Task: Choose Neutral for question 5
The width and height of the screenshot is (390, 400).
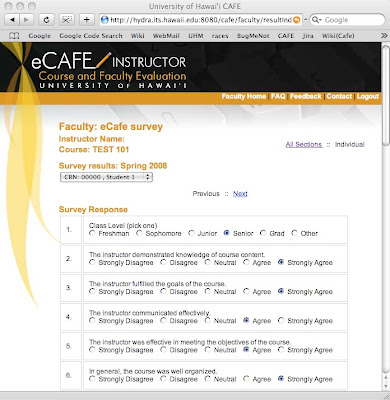Action: (x=208, y=350)
